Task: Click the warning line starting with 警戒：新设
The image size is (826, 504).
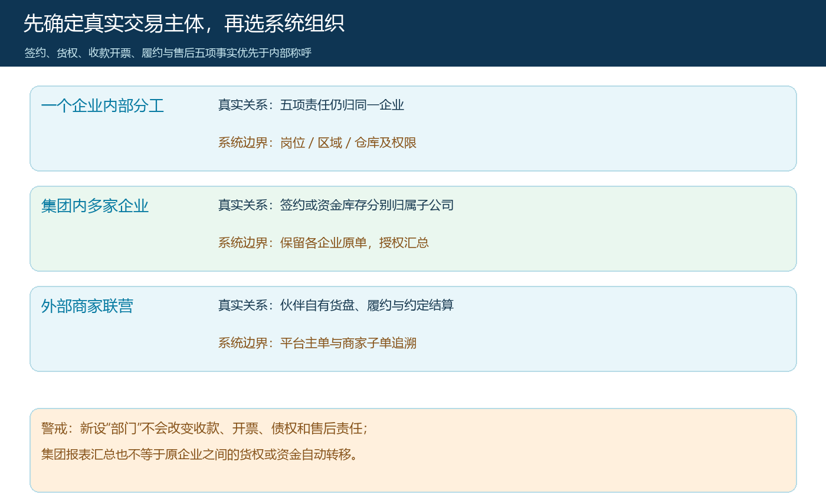Action: click(204, 429)
